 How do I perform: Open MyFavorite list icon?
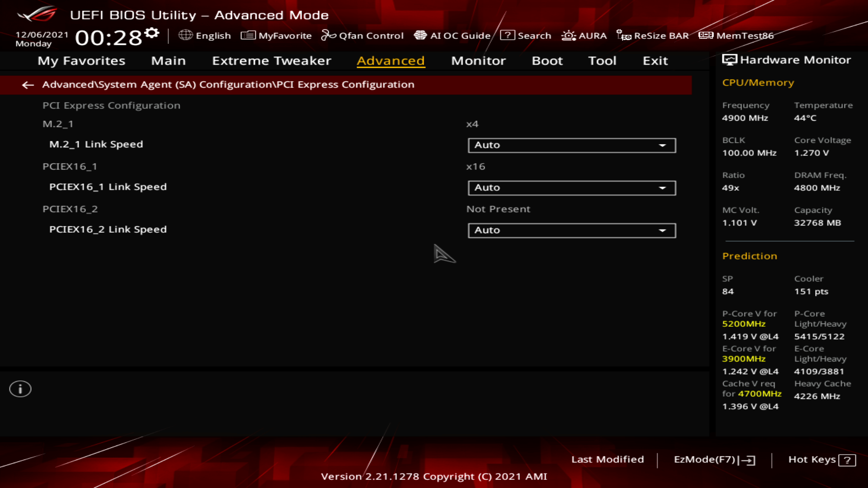click(x=248, y=35)
